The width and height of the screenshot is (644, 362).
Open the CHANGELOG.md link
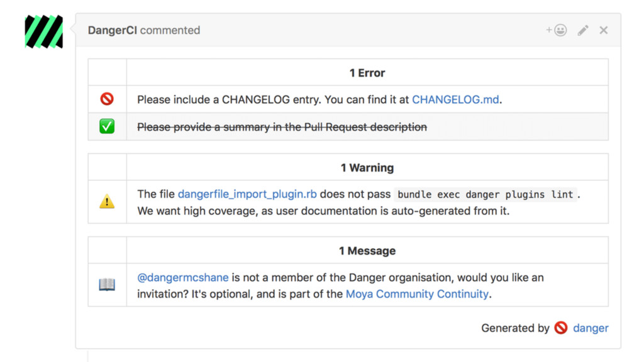[x=455, y=100]
